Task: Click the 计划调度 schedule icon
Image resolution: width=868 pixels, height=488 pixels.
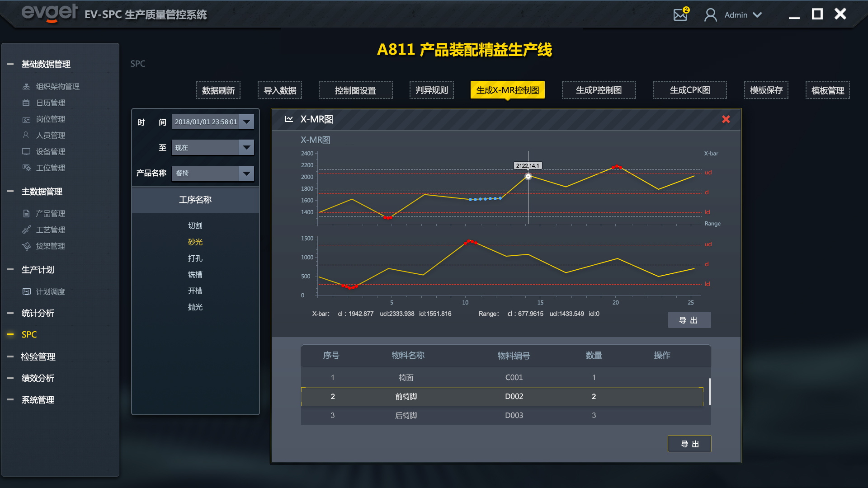Action: click(26, 291)
